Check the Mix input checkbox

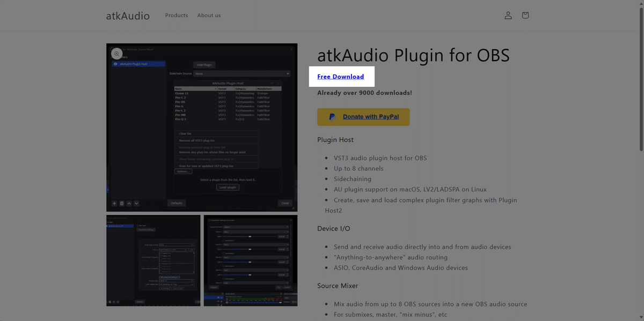tap(137, 225)
